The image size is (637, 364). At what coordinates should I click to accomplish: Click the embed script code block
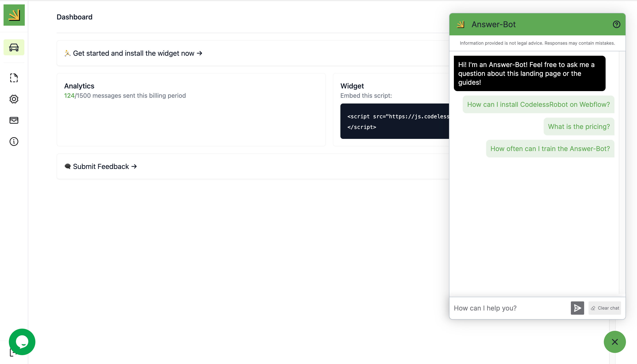pos(395,121)
